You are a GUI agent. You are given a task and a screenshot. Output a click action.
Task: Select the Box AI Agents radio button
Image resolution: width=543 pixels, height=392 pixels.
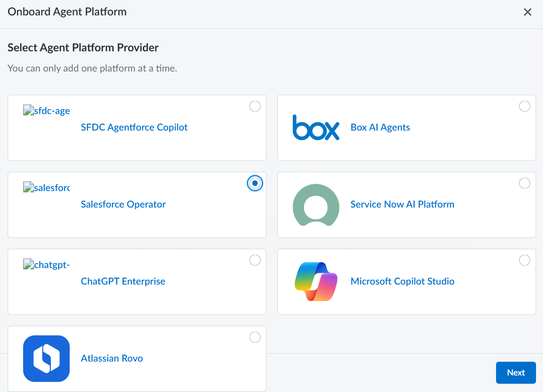525,106
